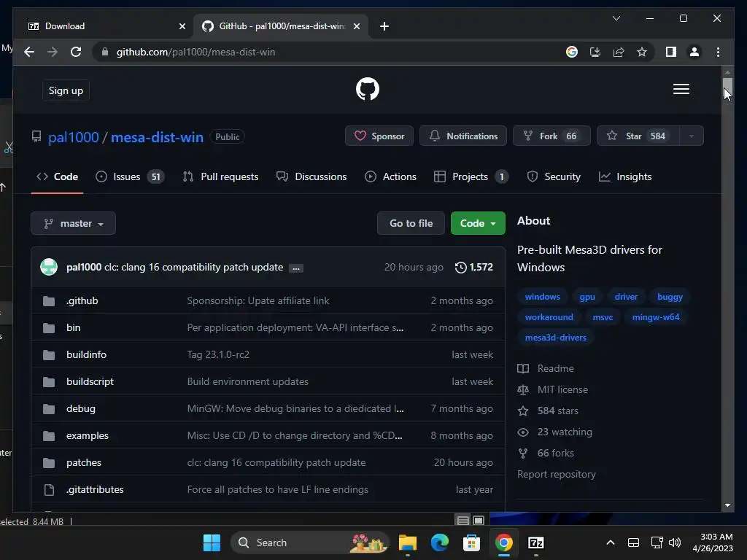Screen dimensions: 747x560
Task: Open a new browser tab
Action: [384, 26]
